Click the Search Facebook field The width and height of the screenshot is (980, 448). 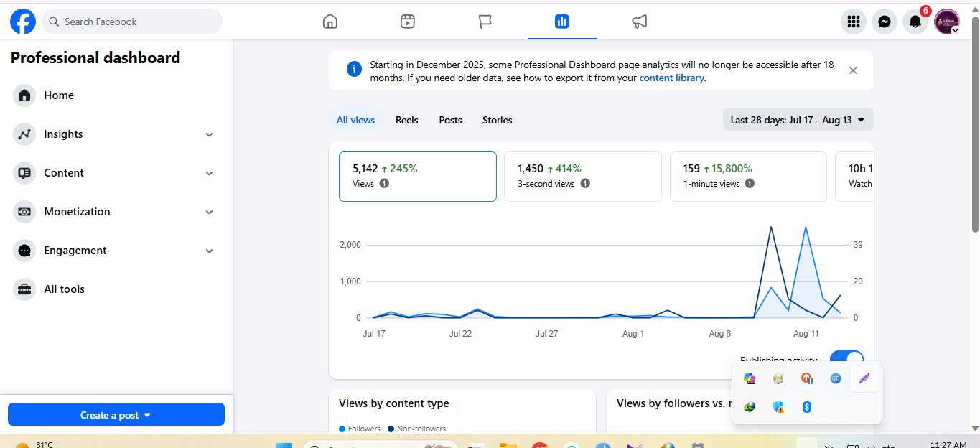click(132, 22)
